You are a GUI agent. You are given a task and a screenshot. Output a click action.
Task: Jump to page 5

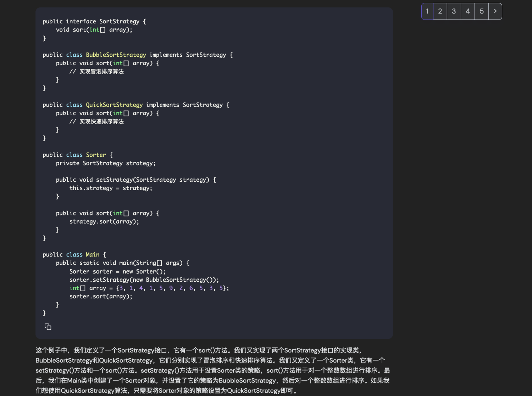point(481,11)
